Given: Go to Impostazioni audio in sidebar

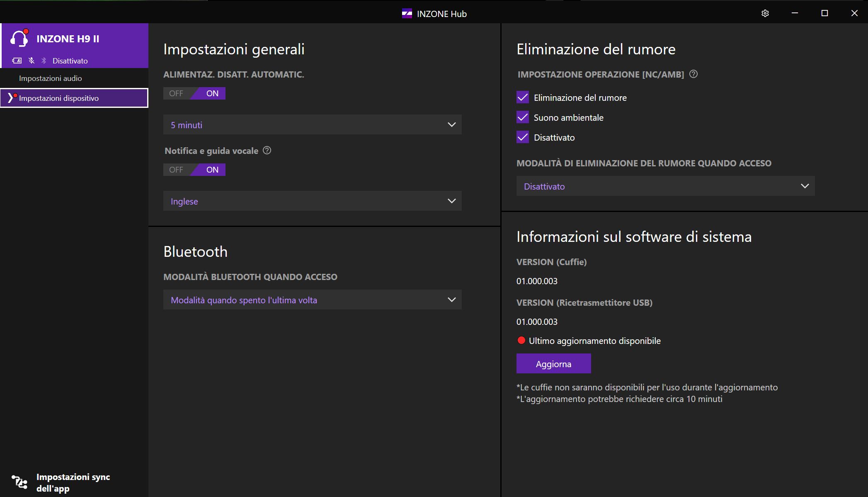Looking at the screenshot, I should coord(51,78).
